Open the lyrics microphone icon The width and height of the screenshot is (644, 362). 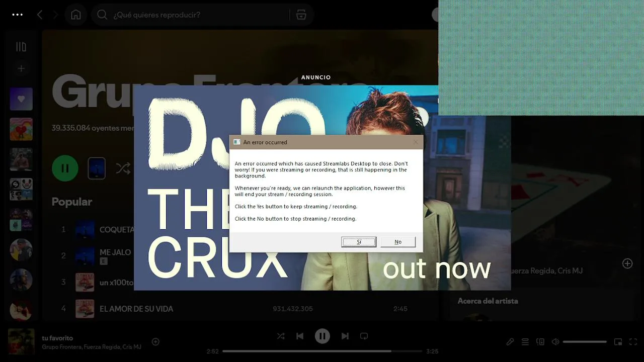[510, 342]
